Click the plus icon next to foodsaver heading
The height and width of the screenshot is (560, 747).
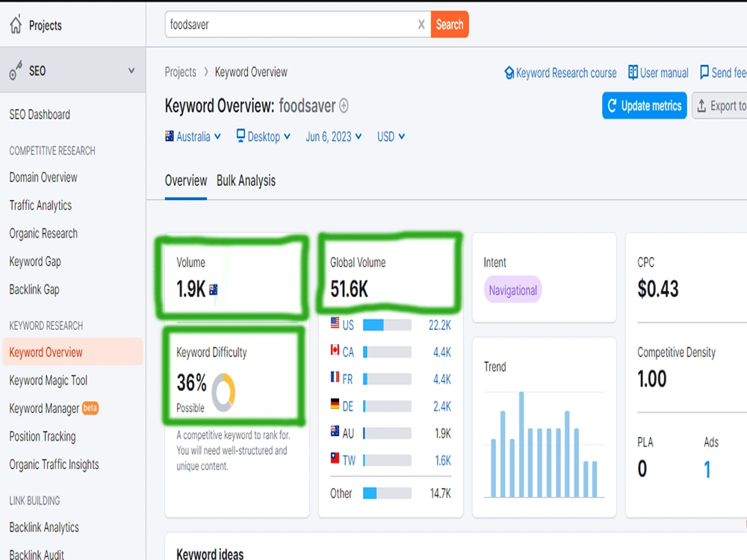[344, 106]
